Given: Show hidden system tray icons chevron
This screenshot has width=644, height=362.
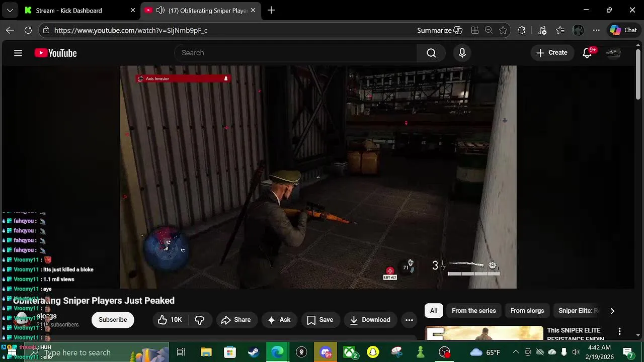Looking at the screenshot, I should pos(516,352).
